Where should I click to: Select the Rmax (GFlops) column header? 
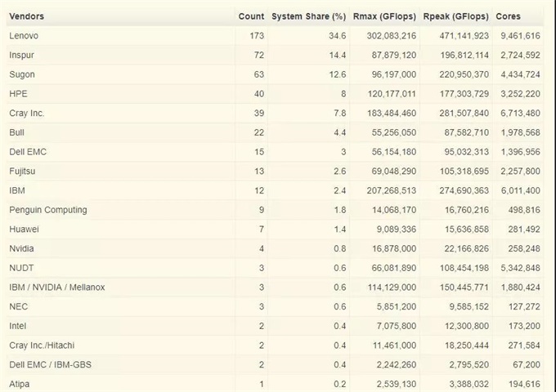click(x=384, y=16)
